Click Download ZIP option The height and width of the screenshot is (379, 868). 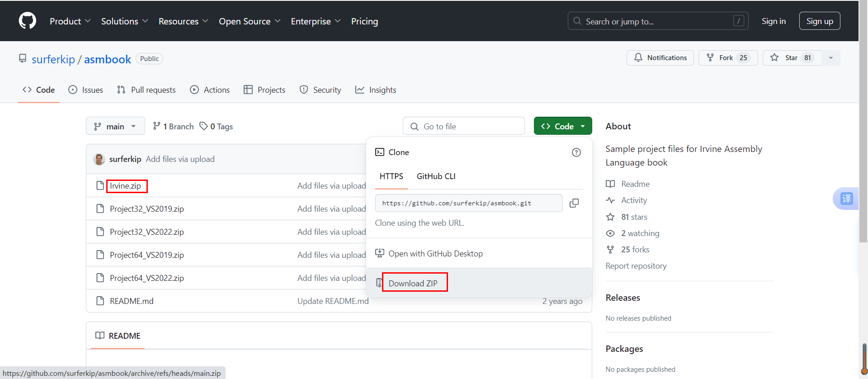coord(413,283)
